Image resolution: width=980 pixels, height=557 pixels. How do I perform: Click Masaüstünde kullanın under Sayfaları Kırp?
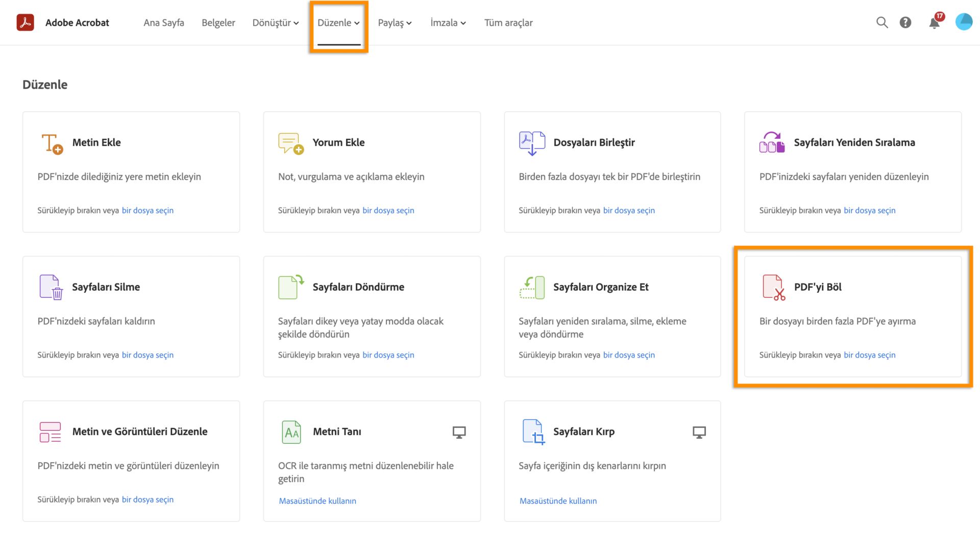click(x=558, y=501)
